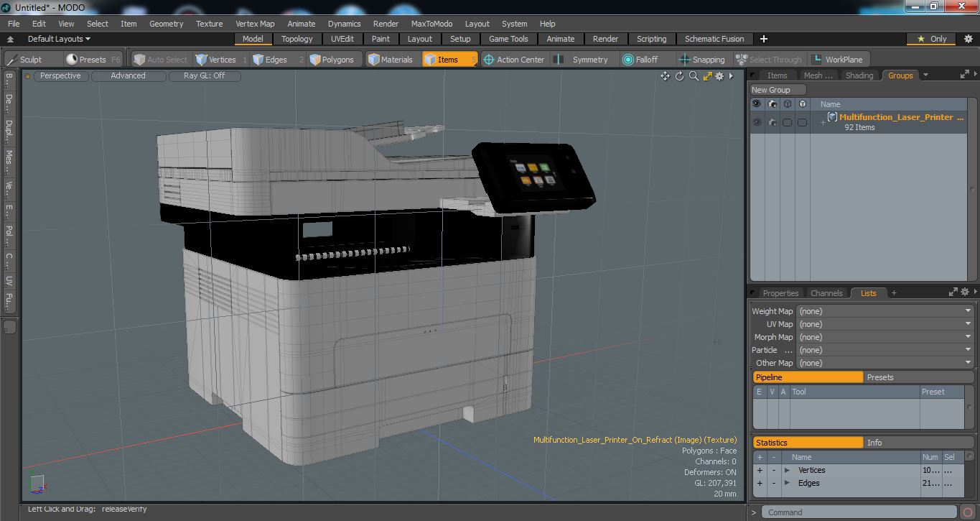Click the eye visibility column header
Image resolution: width=980 pixels, height=521 pixels.
click(756, 104)
